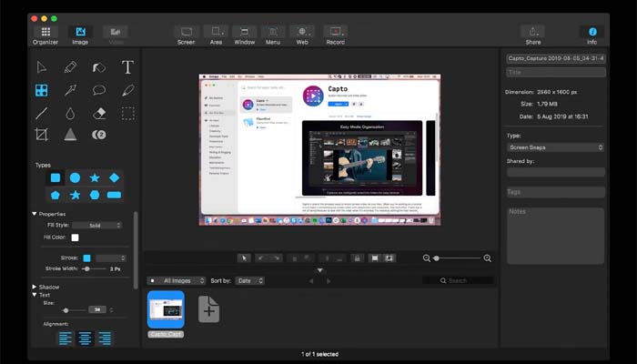Collapse the Text section

(35, 295)
